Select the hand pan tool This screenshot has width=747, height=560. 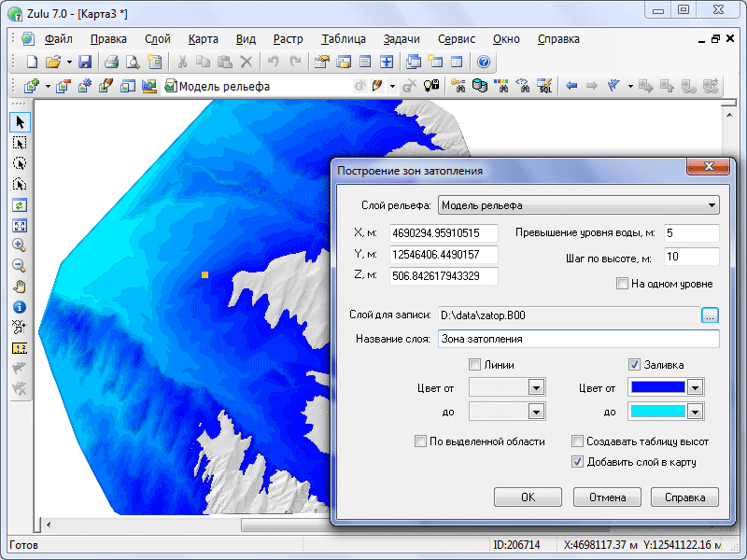point(20,287)
